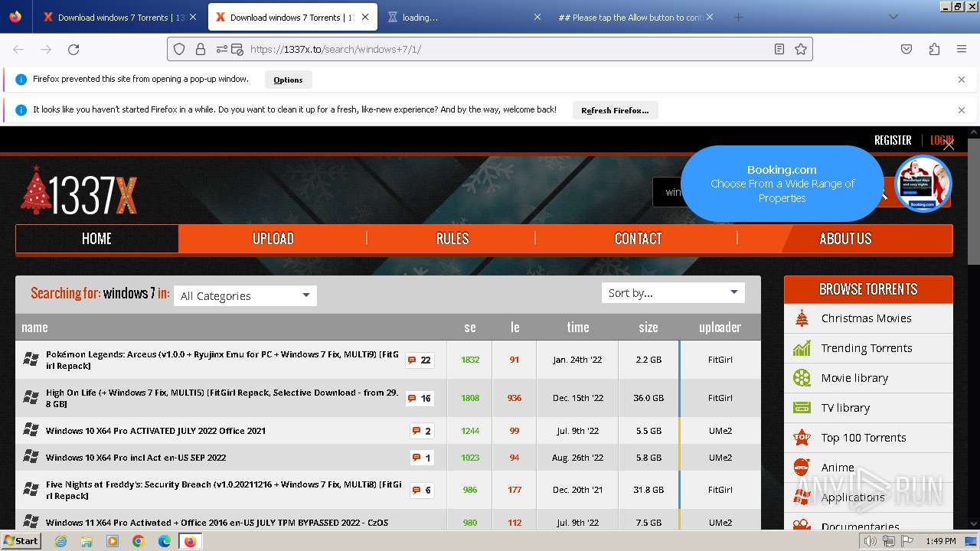980x551 pixels.
Task: Click the Top 100 Torrents star icon
Action: pos(802,438)
